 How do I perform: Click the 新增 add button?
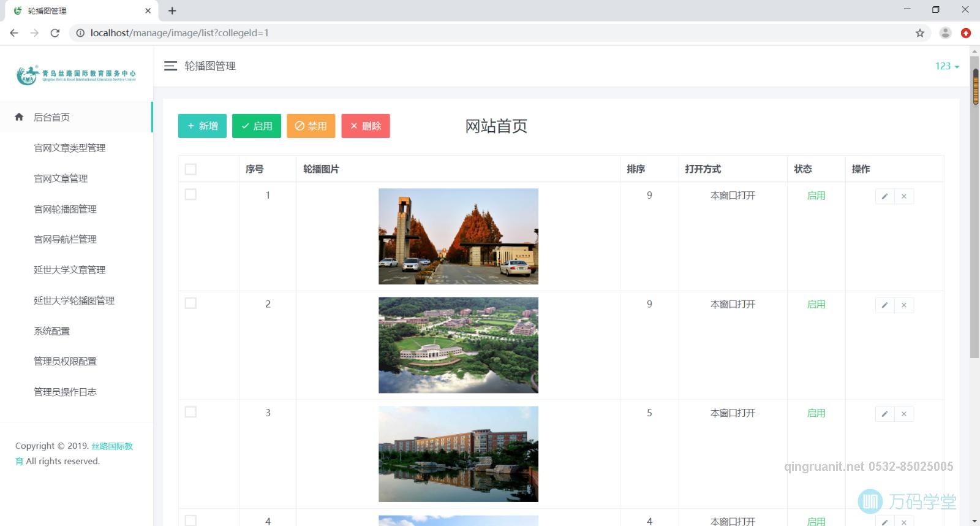click(202, 126)
